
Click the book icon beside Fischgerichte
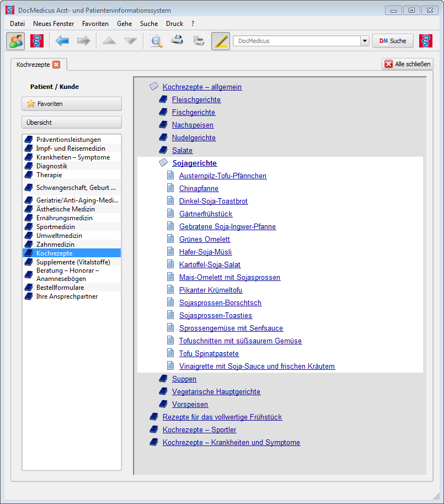(x=163, y=112)
